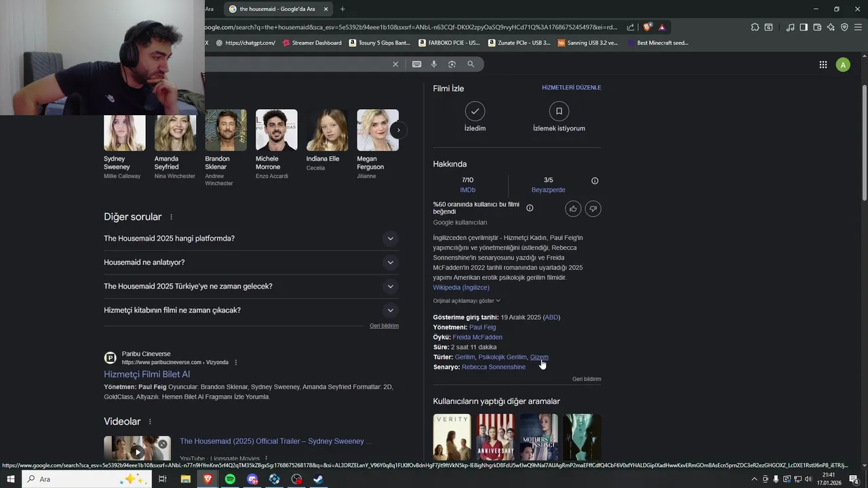Open director Paul Feig link
The height and width of the screenshot is (488, 868).
tap(482, 327)
